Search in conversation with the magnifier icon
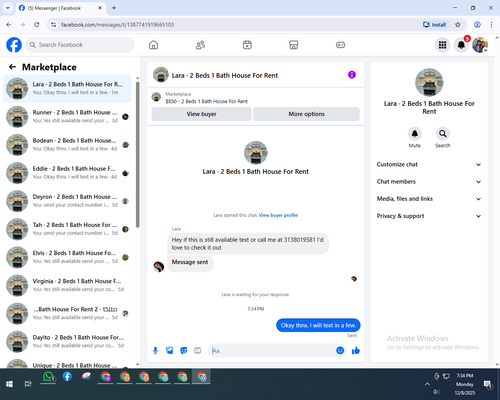 click(x=443, y=134)
